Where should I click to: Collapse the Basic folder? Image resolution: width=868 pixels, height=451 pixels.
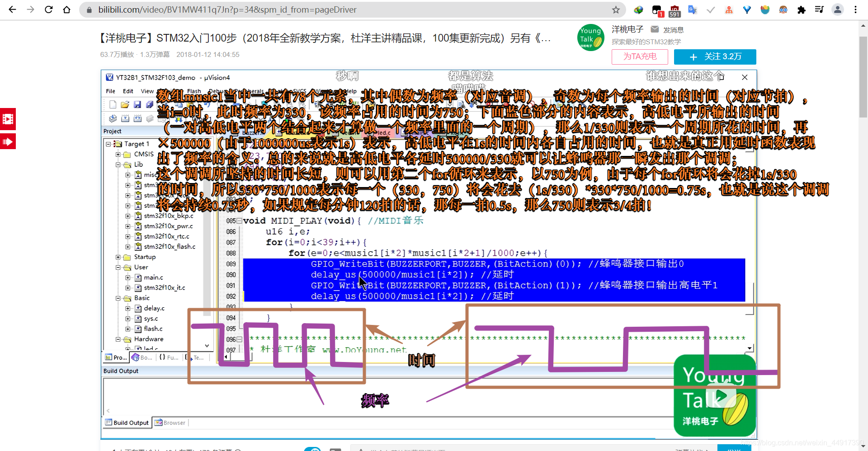point(118,298)
